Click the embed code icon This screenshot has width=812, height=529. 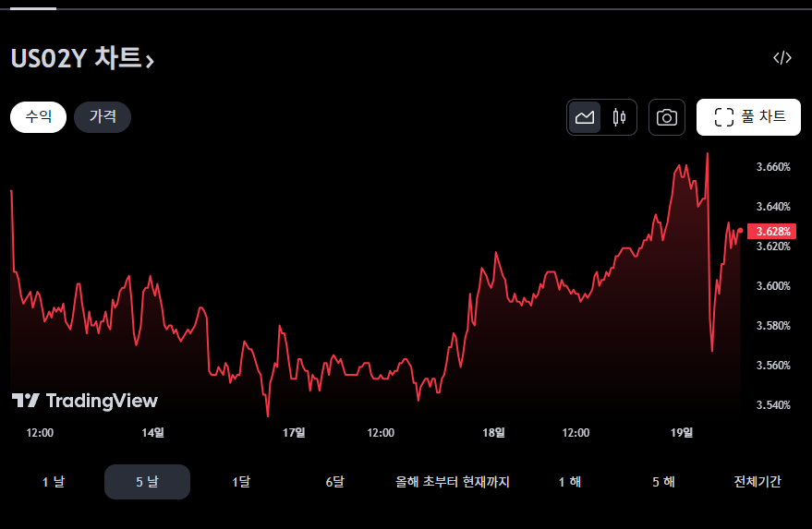[x=782, y=58]
